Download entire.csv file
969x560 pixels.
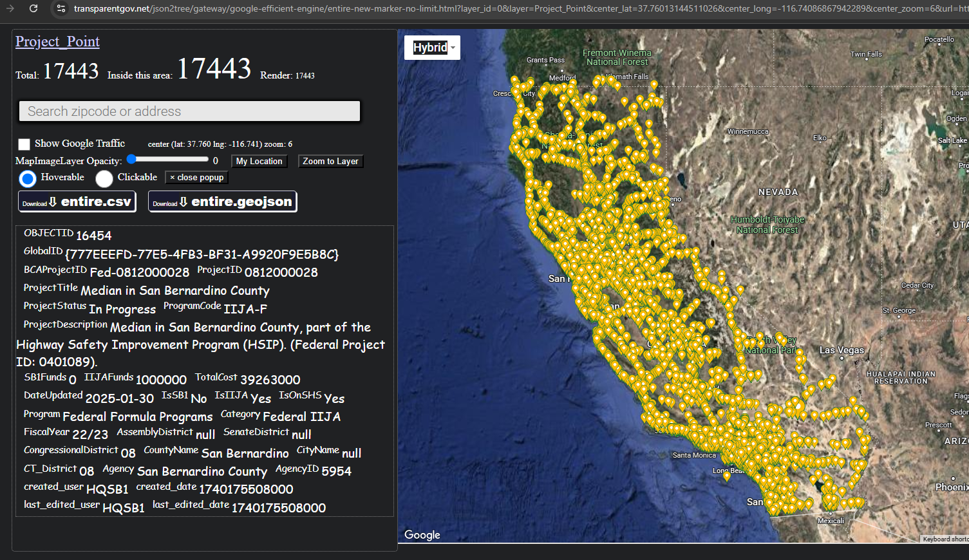tap(77, 201)
